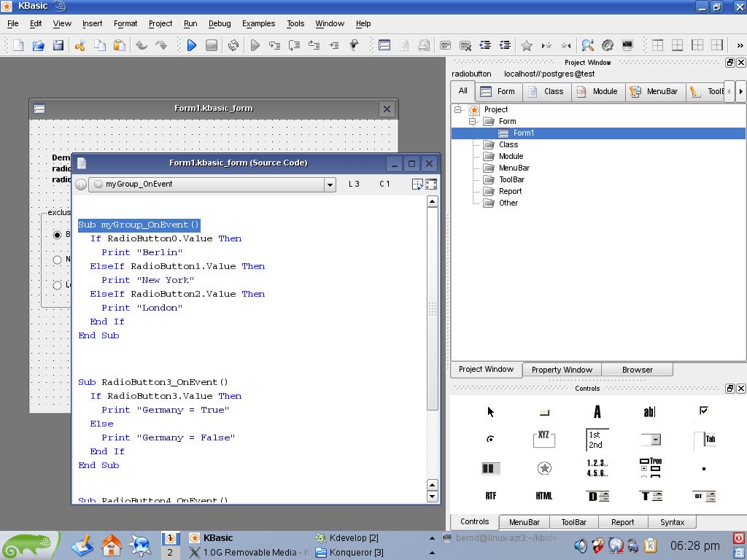
Task: Open the Debug menu
Action: tap(220, 23)
